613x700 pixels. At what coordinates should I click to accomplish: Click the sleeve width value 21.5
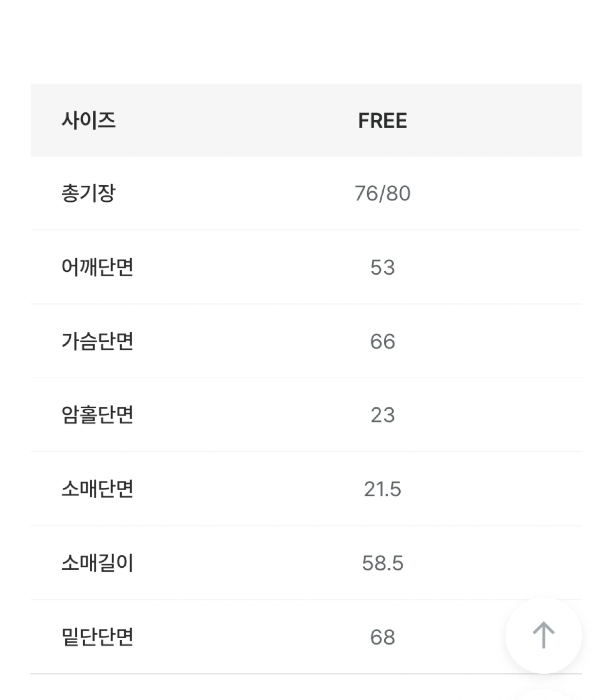point(382,489)
